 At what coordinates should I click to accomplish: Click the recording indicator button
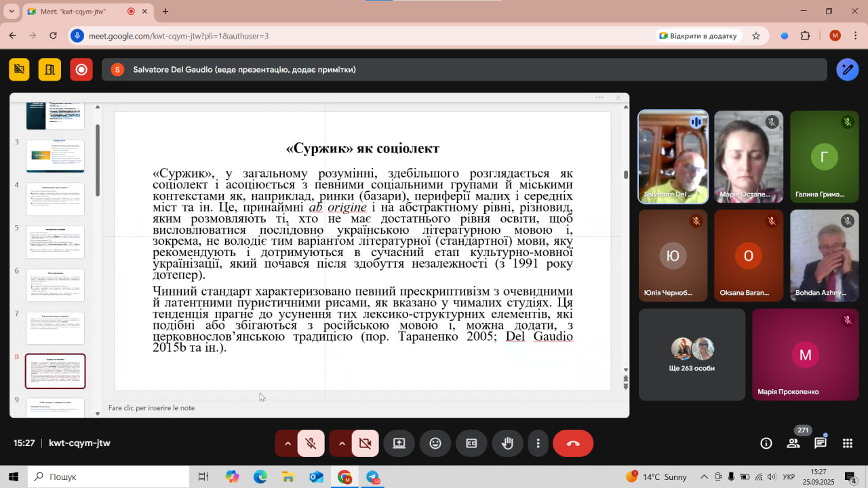(81, 69)
